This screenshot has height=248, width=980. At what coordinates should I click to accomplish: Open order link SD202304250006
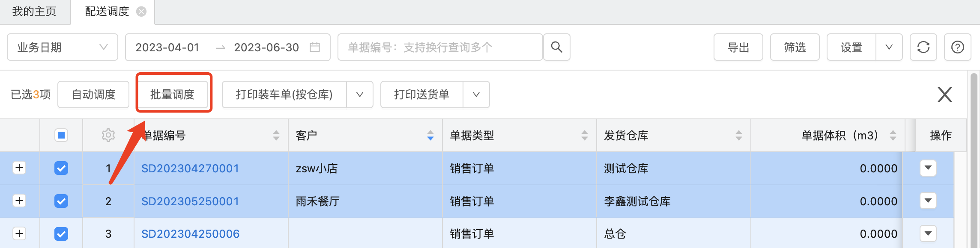pos(190,234)
